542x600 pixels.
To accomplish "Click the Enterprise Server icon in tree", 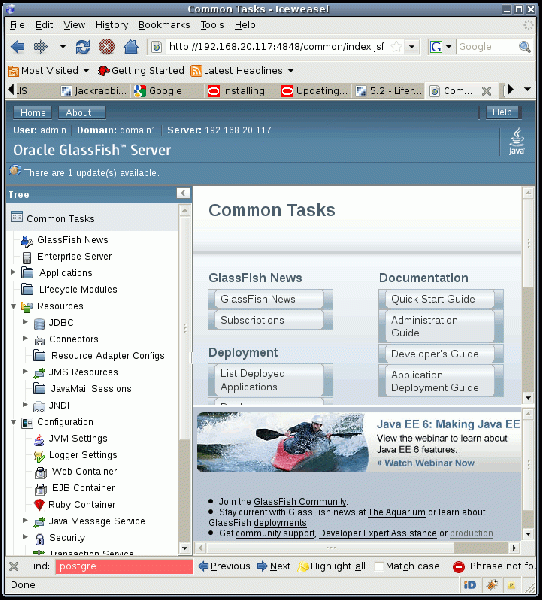I will 27,257.
